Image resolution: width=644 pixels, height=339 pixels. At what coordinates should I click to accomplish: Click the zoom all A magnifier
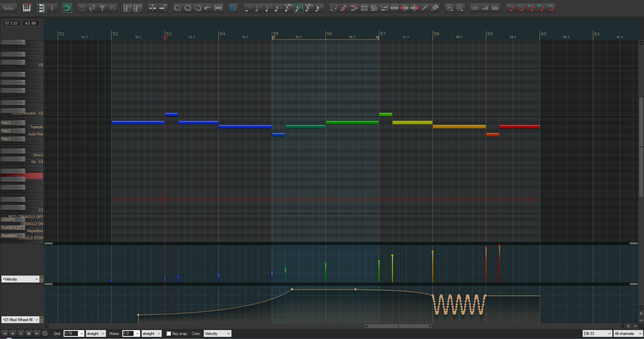(x=460, y=8)
